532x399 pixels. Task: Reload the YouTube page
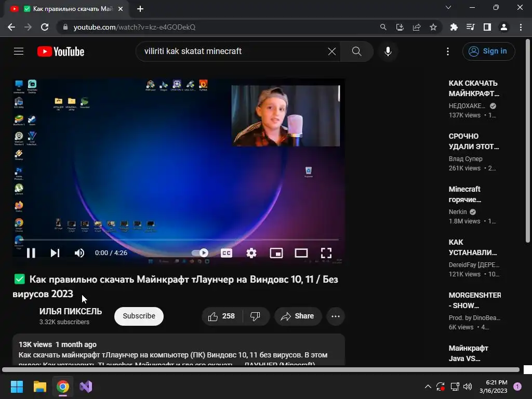point(45,27)
